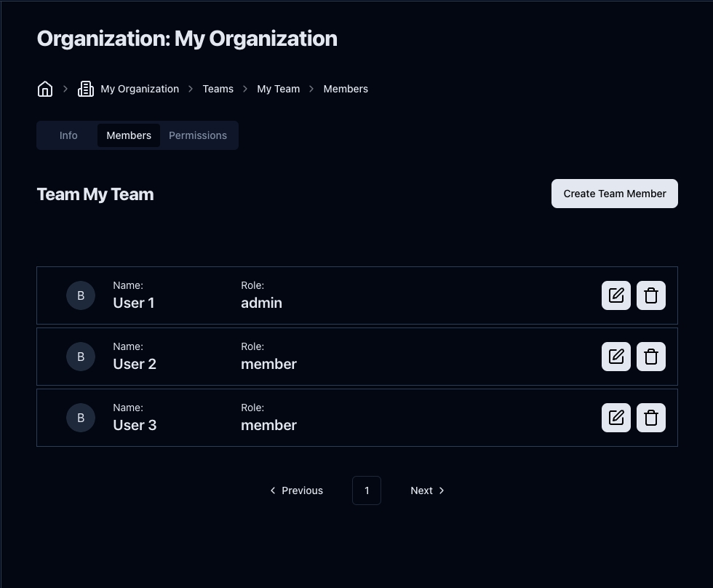Delete User 1 with trash icon
The width and height of the screenshot is (713, 588).
[650, 295]
